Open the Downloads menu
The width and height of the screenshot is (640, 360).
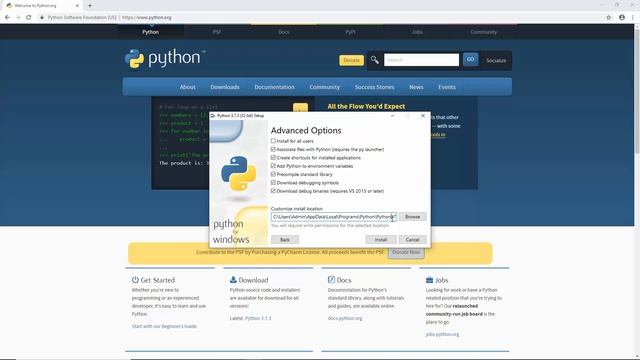[225, 87]
